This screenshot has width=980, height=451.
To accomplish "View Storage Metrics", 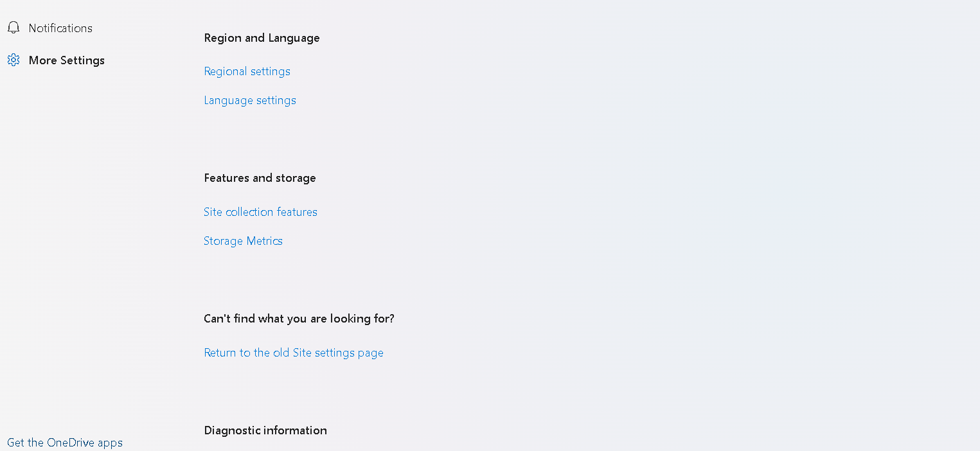I will pyautogui.click(x=243, y=241).
